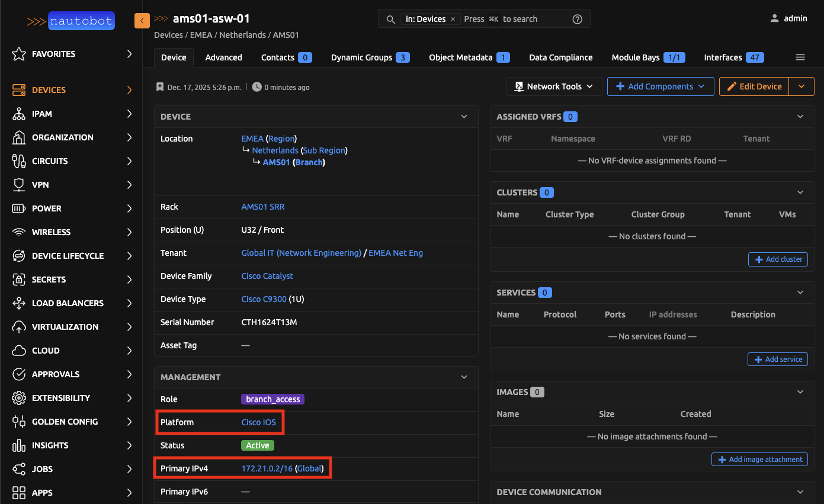Viewport: 824px width, 504px height.
Task: Open the Interfaces tab
Action: click(x=723, y=57)
